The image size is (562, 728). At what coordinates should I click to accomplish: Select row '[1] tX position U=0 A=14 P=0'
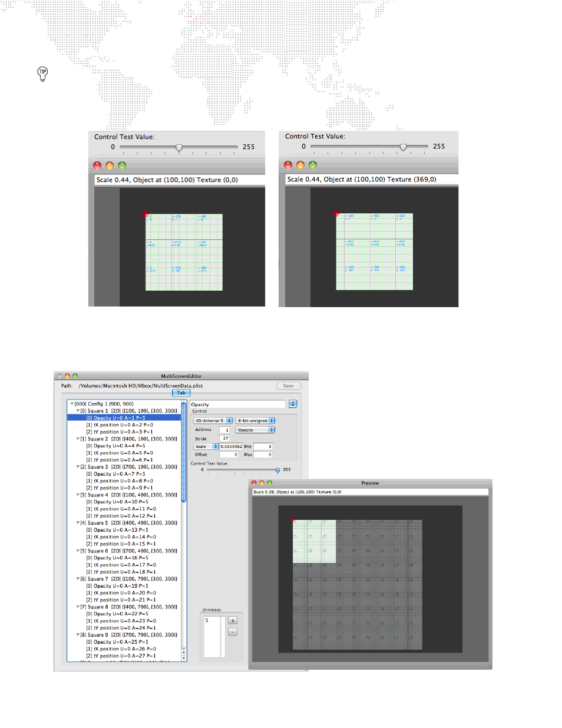124,537
